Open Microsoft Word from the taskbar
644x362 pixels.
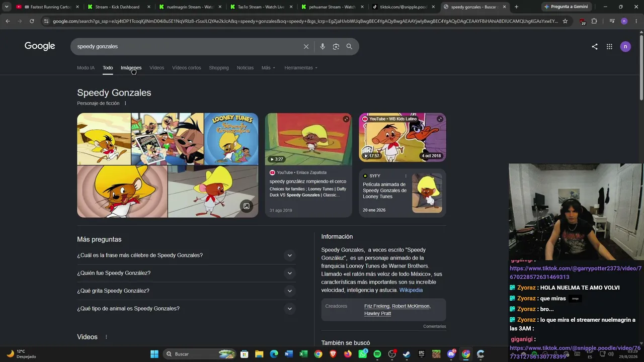[288, 354]
